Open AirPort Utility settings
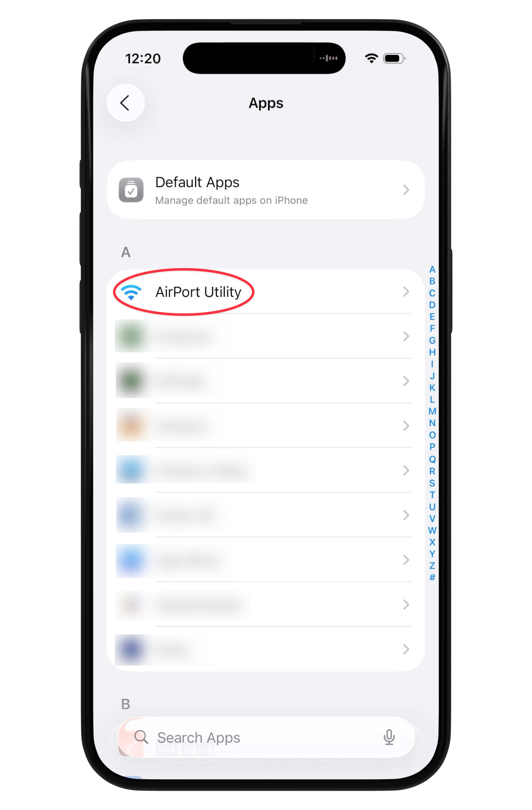532x810 pixels. [266, 292]
